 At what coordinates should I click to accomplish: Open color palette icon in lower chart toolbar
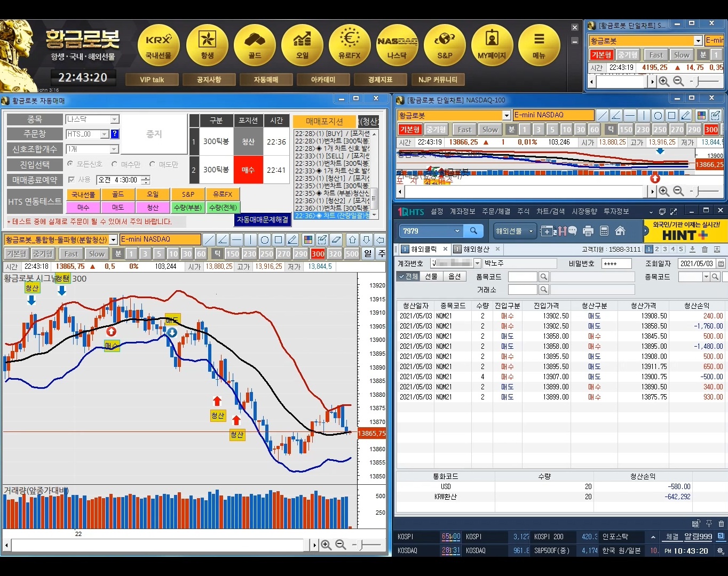coord(308,239)
